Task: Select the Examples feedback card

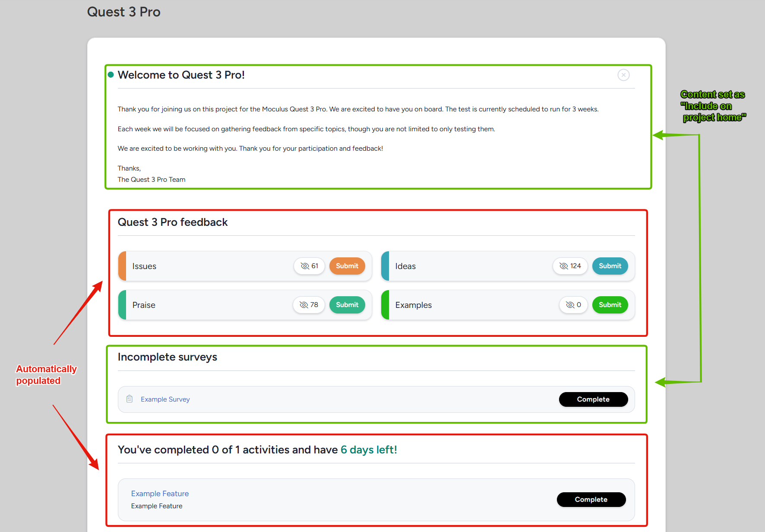Action: (x=508, y=305)
